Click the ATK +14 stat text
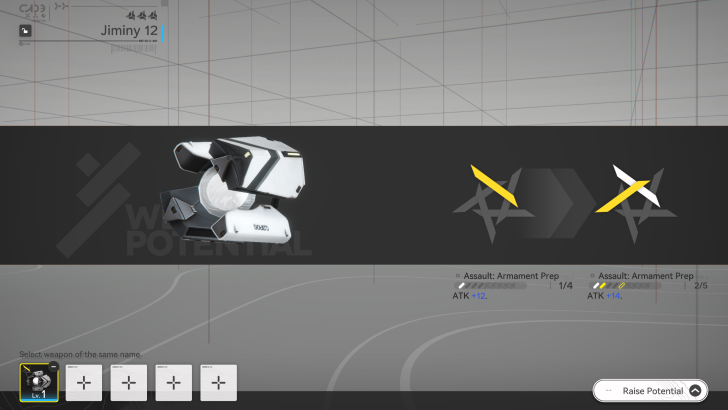 click(x=606, y=296)
